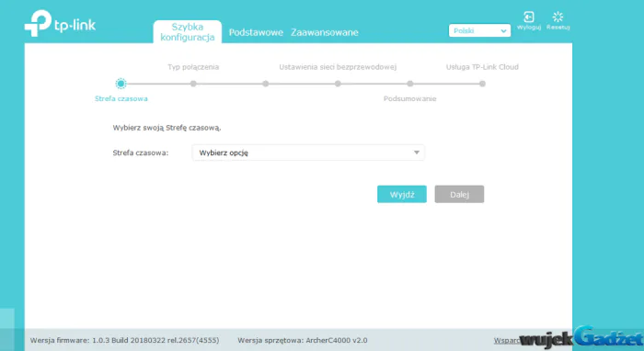Click the Wyloguj logout icon
The width and height of the screenshot is (644, 351).
point(529,17)
